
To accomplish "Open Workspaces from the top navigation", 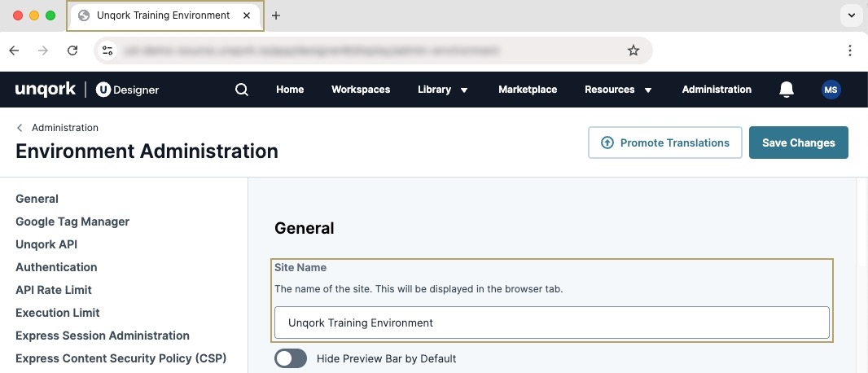I will pyautogui.click(x=361, y=89).
